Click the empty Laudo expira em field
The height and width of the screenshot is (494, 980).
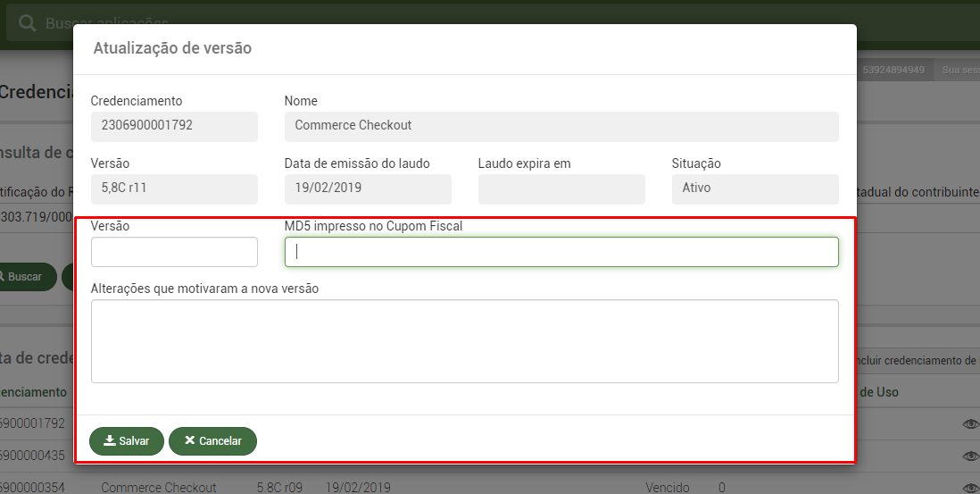coord(561,189)
